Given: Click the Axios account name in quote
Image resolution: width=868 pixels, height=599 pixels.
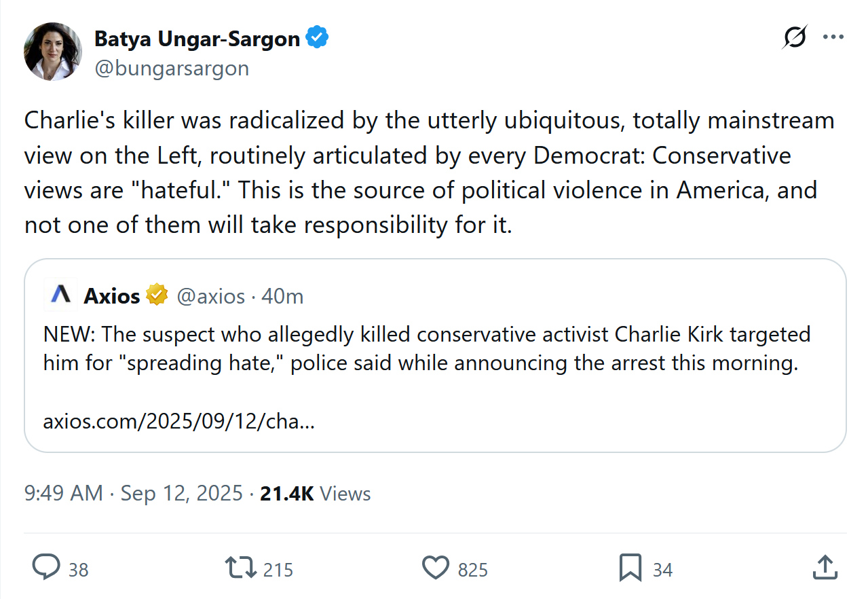Looking at the screenshot, I should (112, 296).
